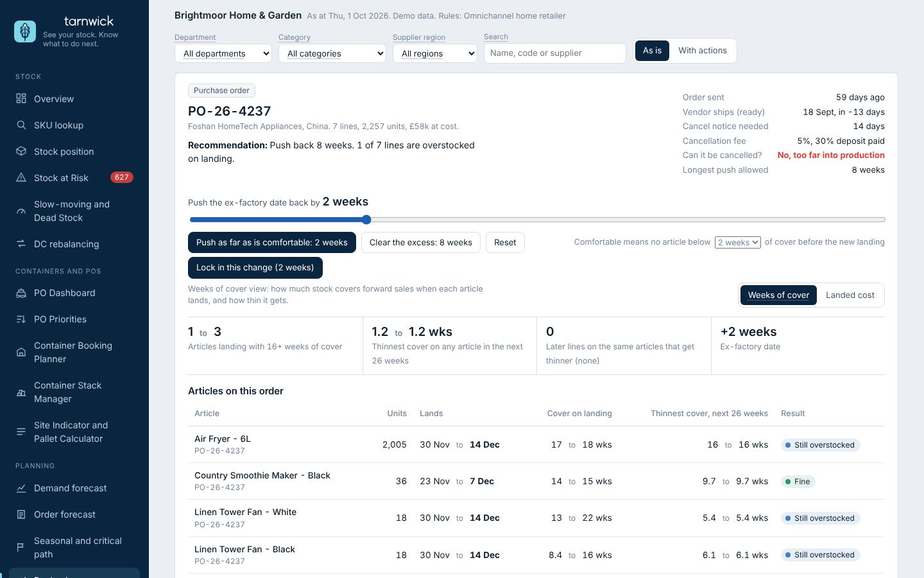This screenshot has width=924, height=578.
Task: Click the PO Priorities sort icon
Action: point(21,319)
